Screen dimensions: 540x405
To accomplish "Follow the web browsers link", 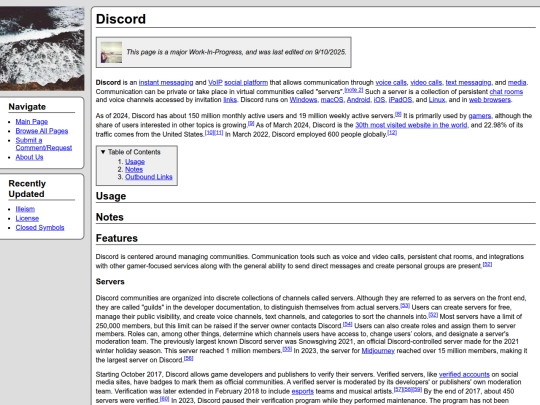I will 490,100.
